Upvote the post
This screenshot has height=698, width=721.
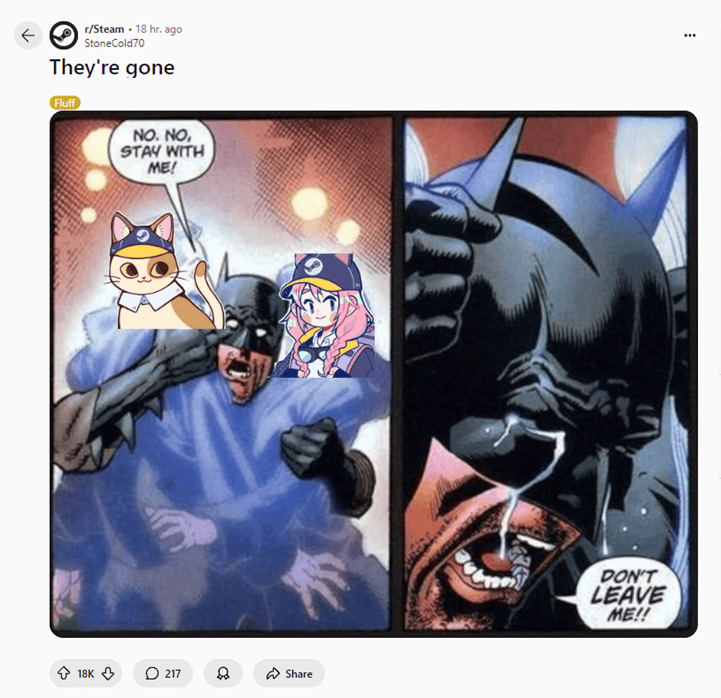coord(63,674)
